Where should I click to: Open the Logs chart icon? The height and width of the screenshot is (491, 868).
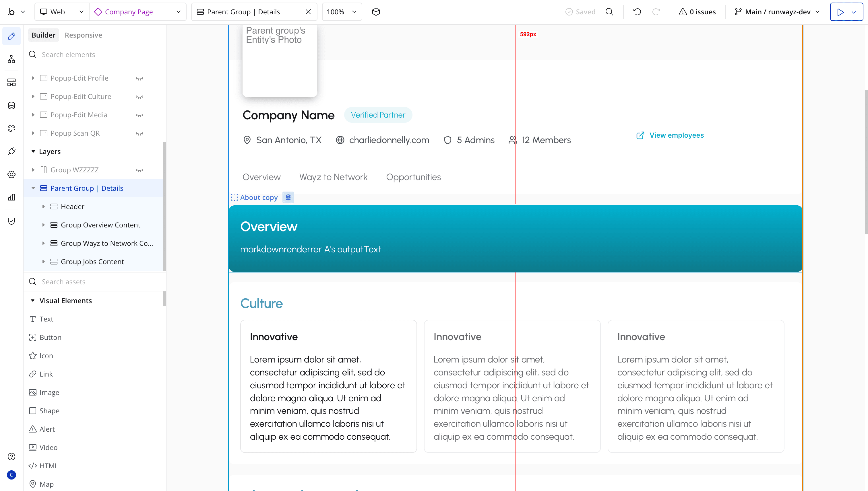tap(11, 197)
